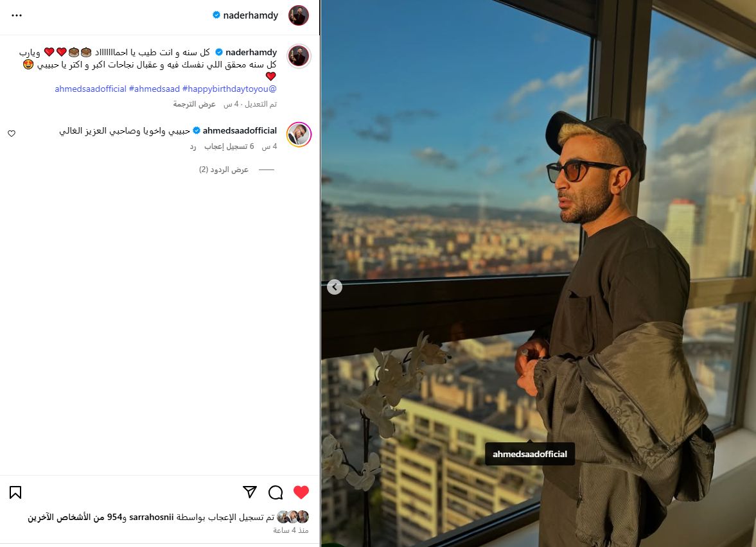Open the #ahmedsaad hashtag

pos(154,89)
